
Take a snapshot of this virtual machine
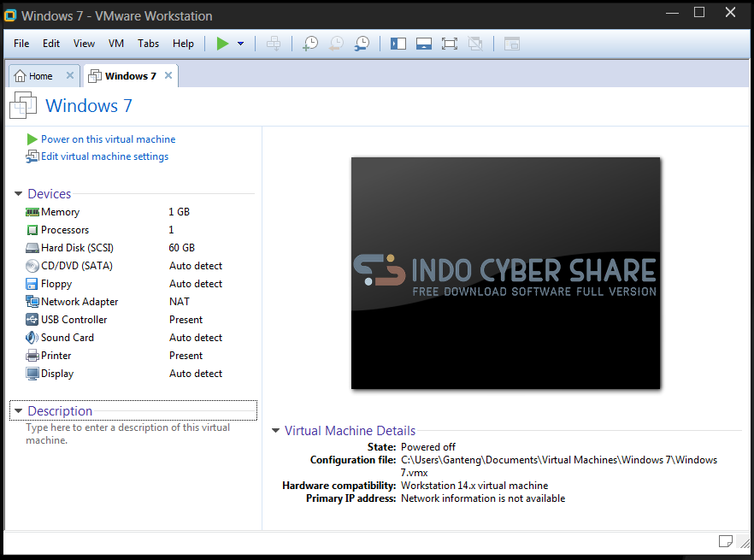[x=309, y=43]
